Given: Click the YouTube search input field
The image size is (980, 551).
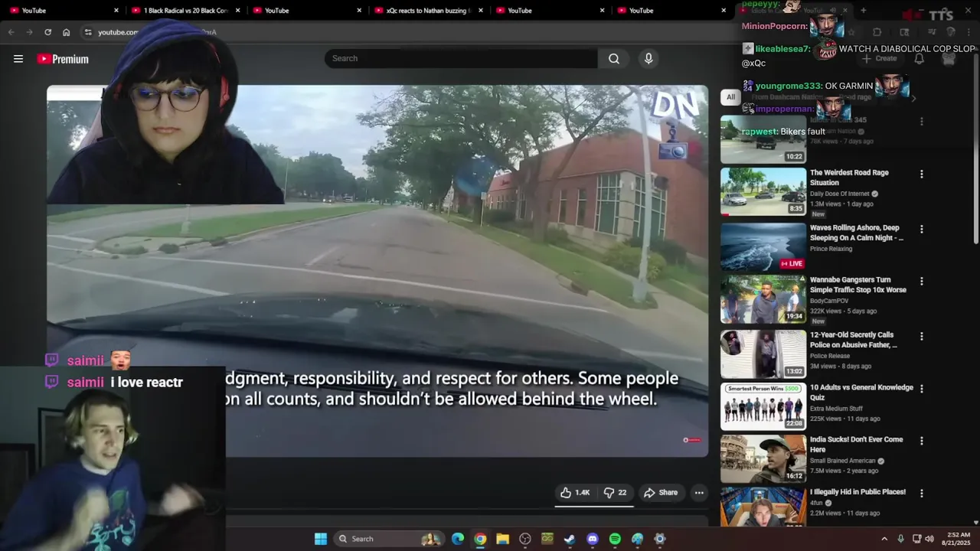Looking at the screenshot, I should [x=462, y=59].
